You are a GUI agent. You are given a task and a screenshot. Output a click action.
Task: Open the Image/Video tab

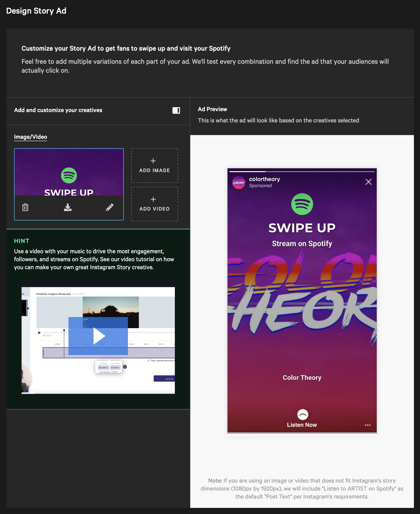click(x=30, y=137)
